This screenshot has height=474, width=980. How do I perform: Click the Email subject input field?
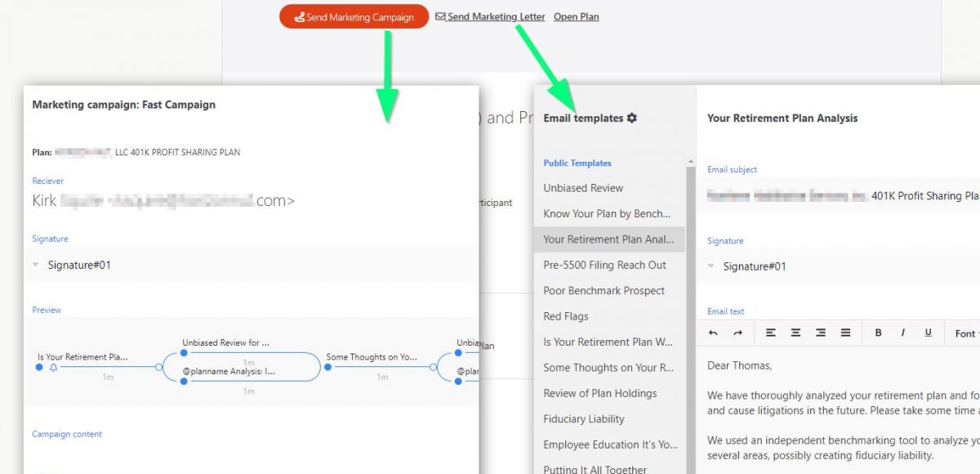(841, 196)
